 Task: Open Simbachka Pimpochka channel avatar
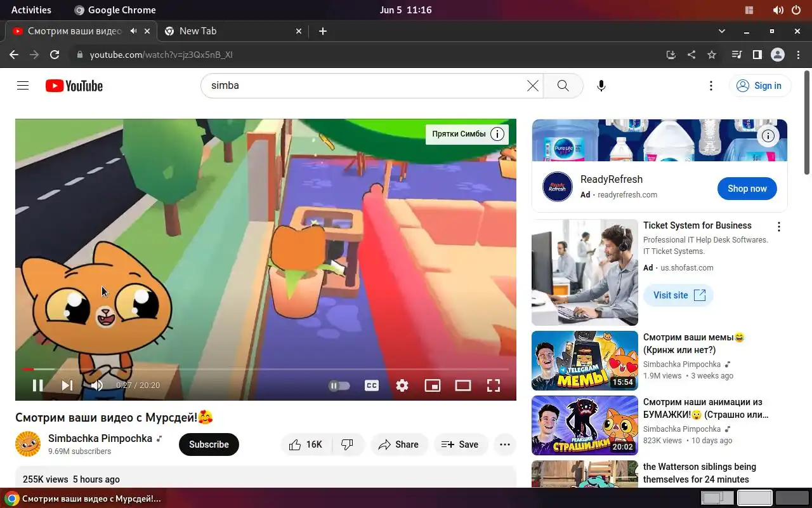pyautogui.click(x=28, y=444)
